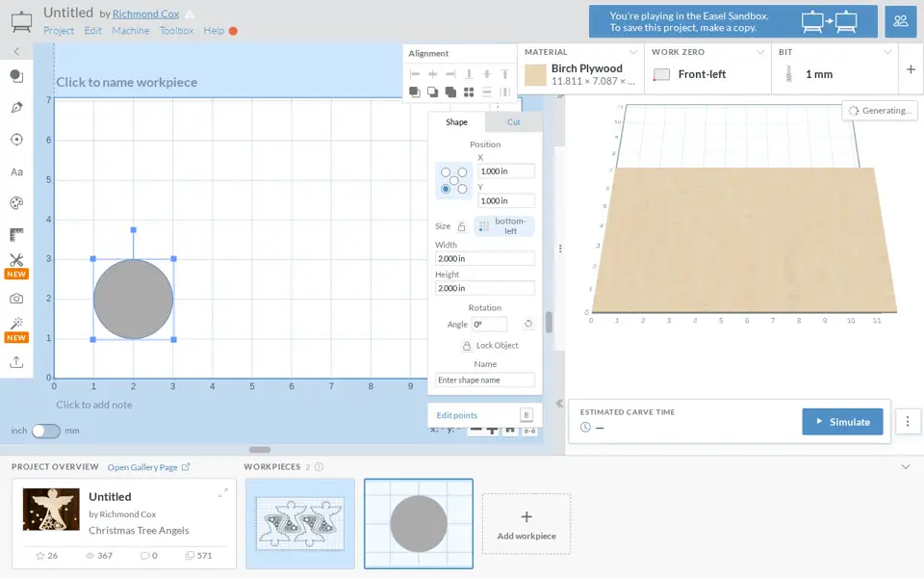Collapse the preview pane with double chevron
Viewport: 924px width, 578px height.
(x=559, y=404)
